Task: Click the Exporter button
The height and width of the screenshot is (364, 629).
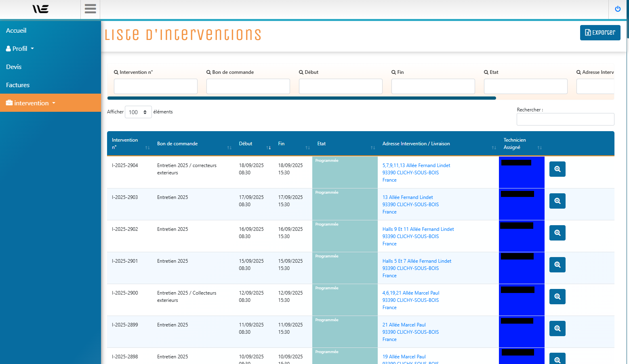Action: pyautogui.click(x=600, y=33)
